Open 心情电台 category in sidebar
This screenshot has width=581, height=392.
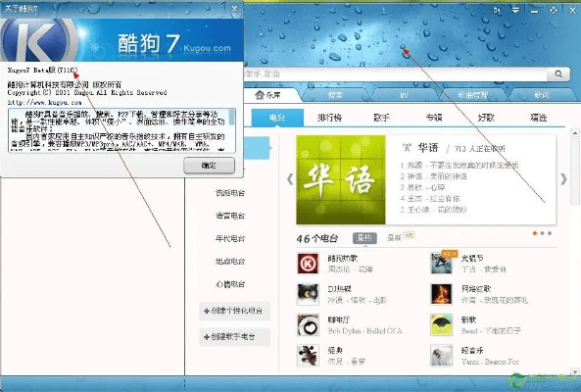pyautogui.click(x=230, y=284)
